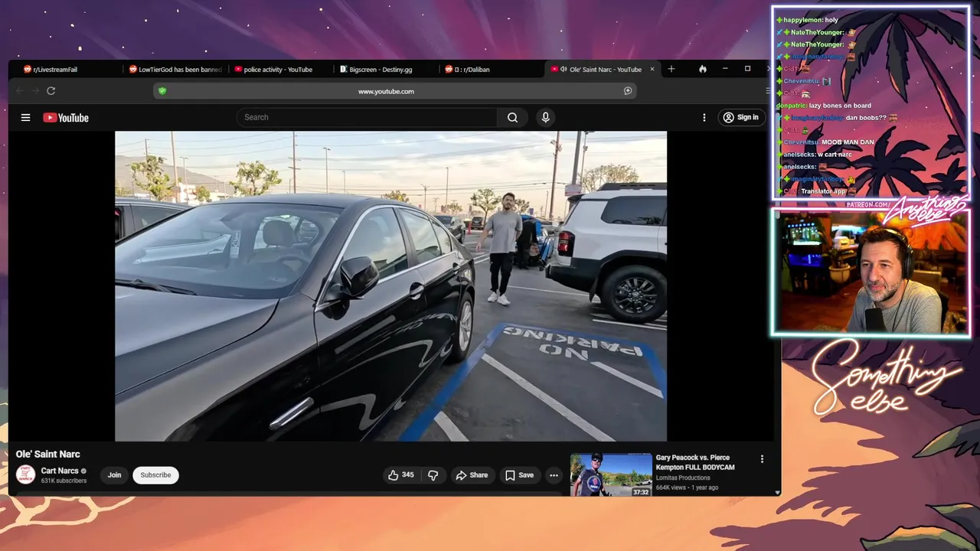Viewport: 980px width, 551px height.
Task: Save the video to a playlist
Action: pyautogui.click(x=519, y=475)
